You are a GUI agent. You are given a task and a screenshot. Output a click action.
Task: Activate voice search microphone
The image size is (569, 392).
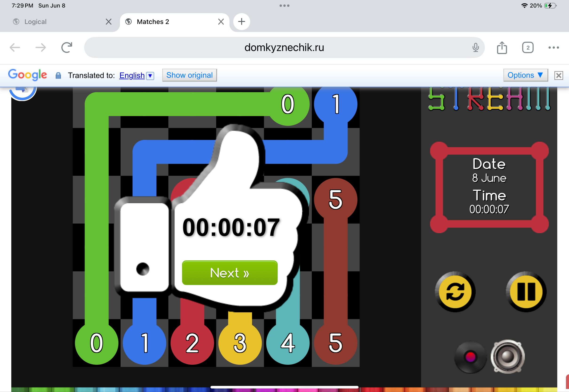pyautogui.click(x=476, y=47)
